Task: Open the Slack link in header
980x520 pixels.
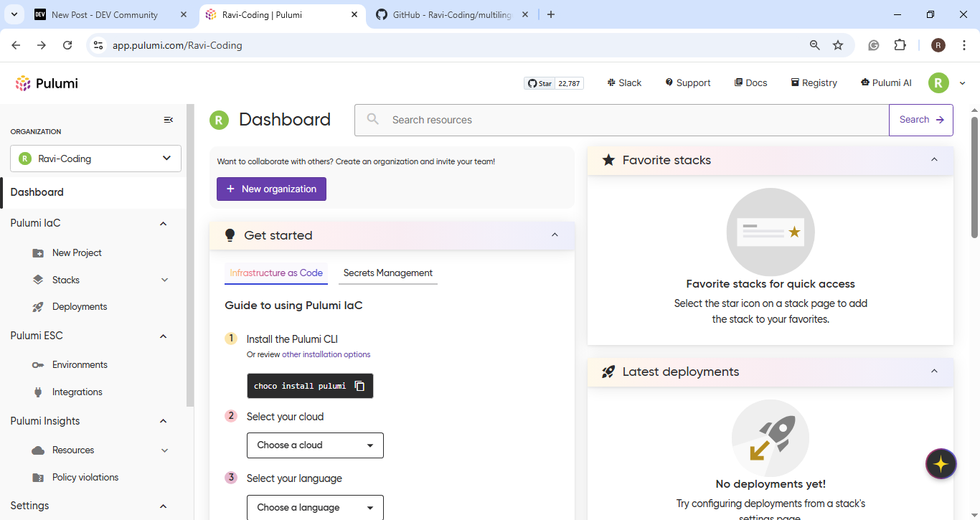Action: point(624,83)
